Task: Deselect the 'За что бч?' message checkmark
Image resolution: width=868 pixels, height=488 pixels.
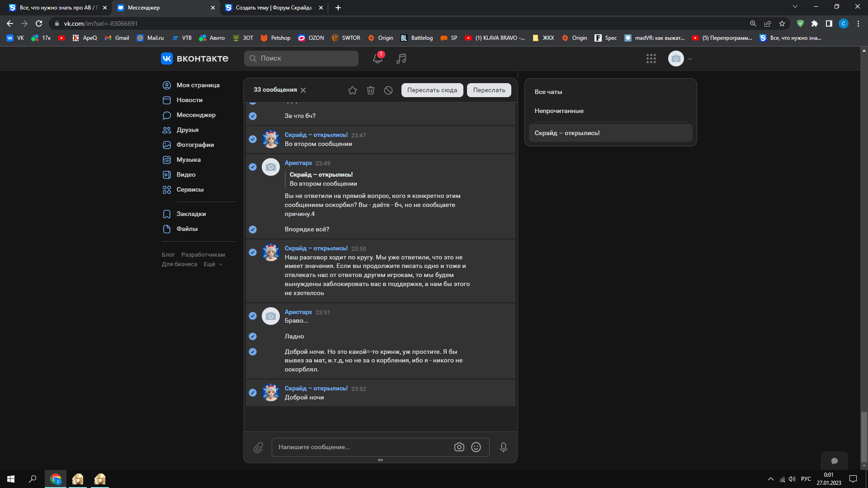Action: click(253, 116)
